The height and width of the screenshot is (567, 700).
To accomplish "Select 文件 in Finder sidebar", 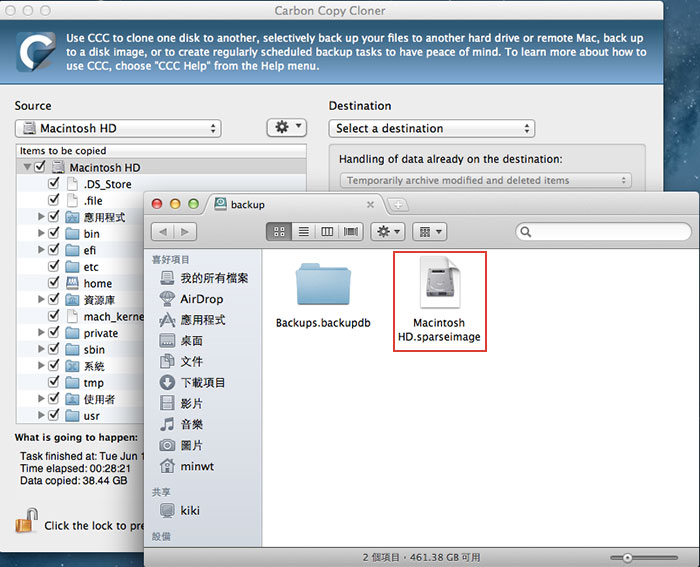I will (181, 361).
